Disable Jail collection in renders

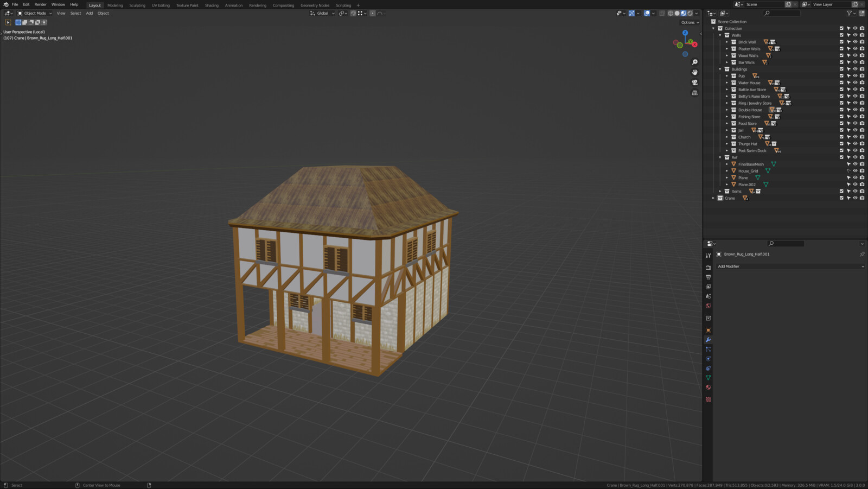point(862,130)
